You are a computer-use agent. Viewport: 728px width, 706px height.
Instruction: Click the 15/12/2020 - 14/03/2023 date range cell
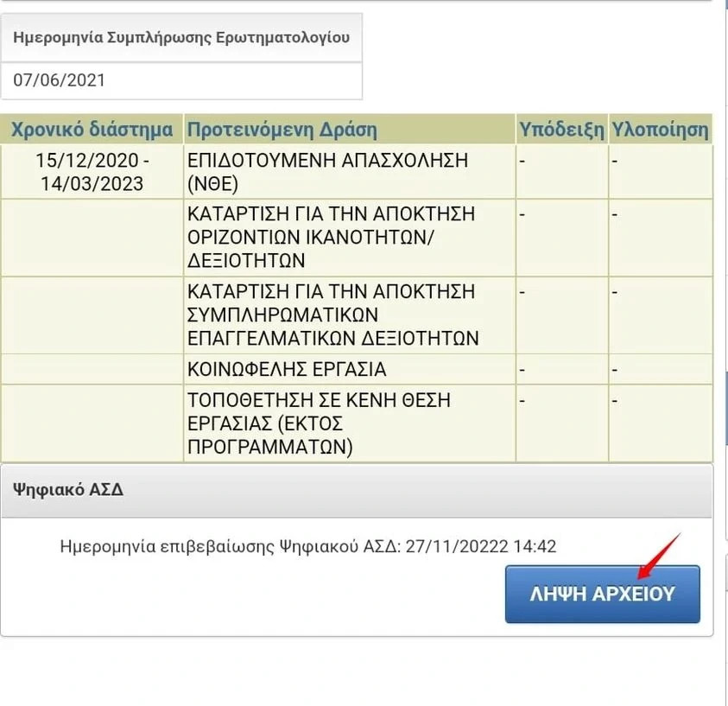[x=93, y=172]
